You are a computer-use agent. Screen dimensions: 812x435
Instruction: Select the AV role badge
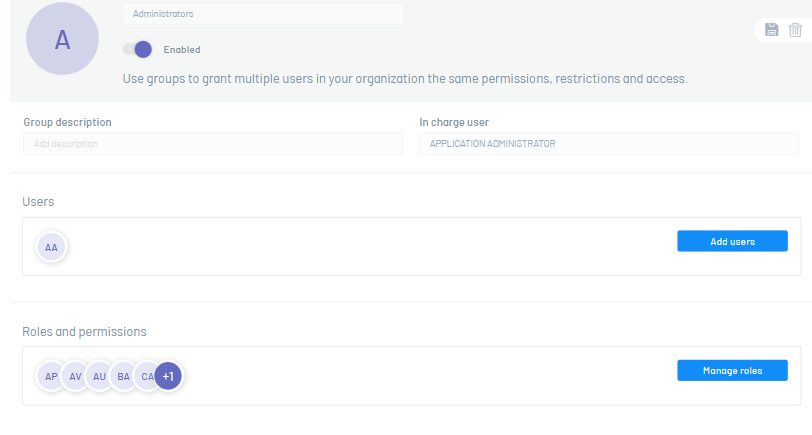click(75, 376)
